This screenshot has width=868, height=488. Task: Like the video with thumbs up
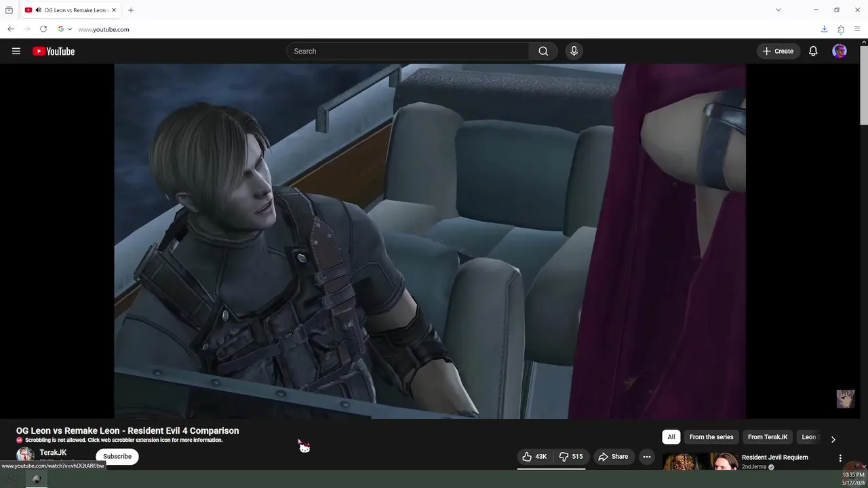click(534, 457)
